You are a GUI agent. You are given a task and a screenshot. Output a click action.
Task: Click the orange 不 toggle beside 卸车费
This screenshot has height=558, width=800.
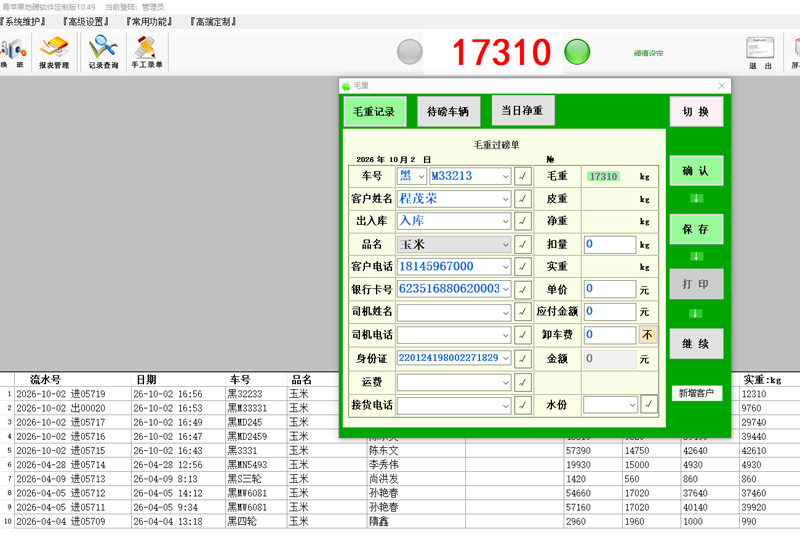pos(647,335)
